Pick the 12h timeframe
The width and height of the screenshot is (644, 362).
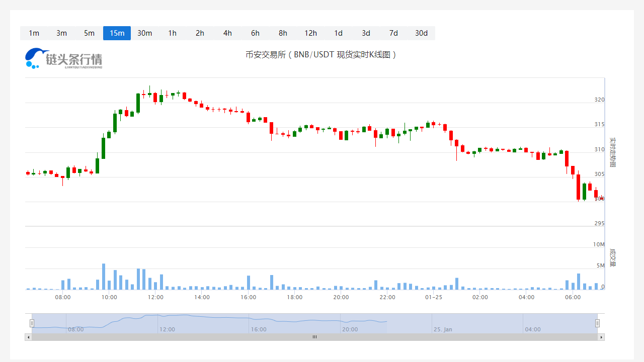pyautogui.click(x=310, y=33)
